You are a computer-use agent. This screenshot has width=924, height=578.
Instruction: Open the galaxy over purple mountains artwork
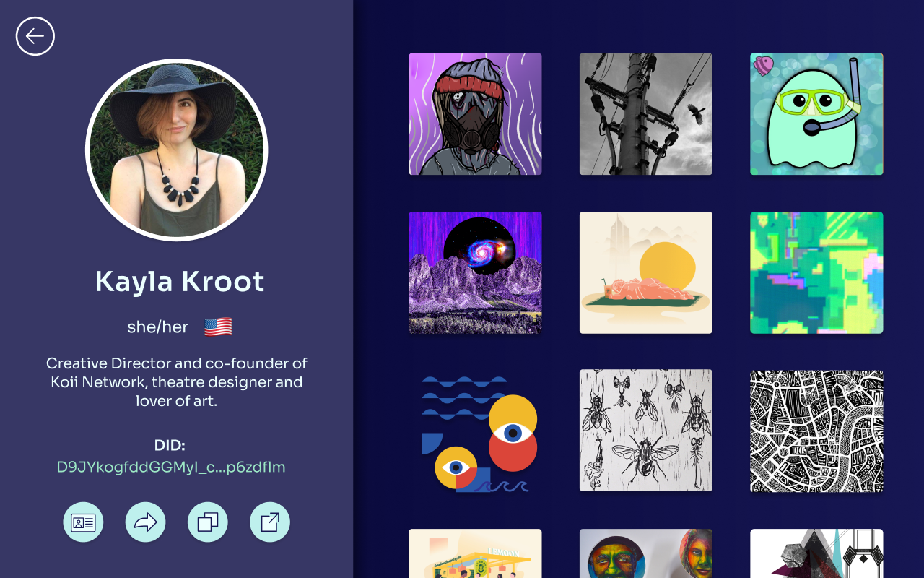point(475,272)
